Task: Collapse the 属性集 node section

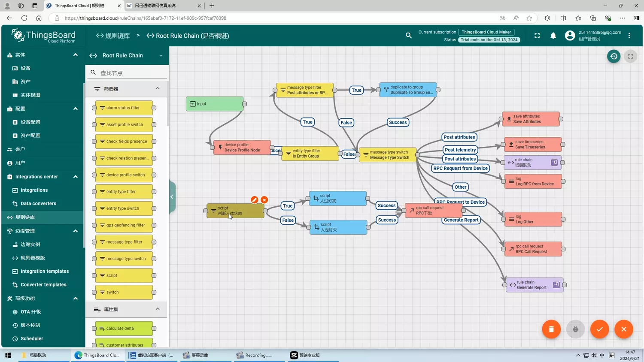Action: coord(158,309)
